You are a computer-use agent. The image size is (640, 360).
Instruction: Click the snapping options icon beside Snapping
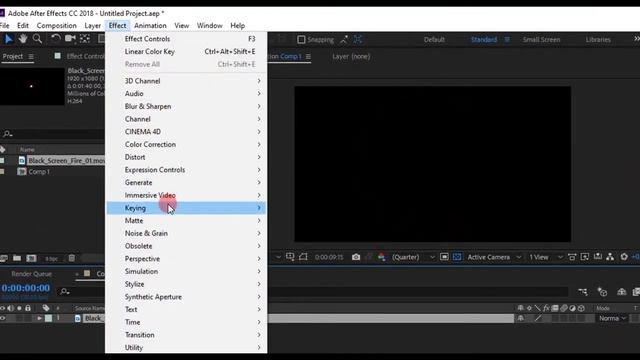(344, 39)
